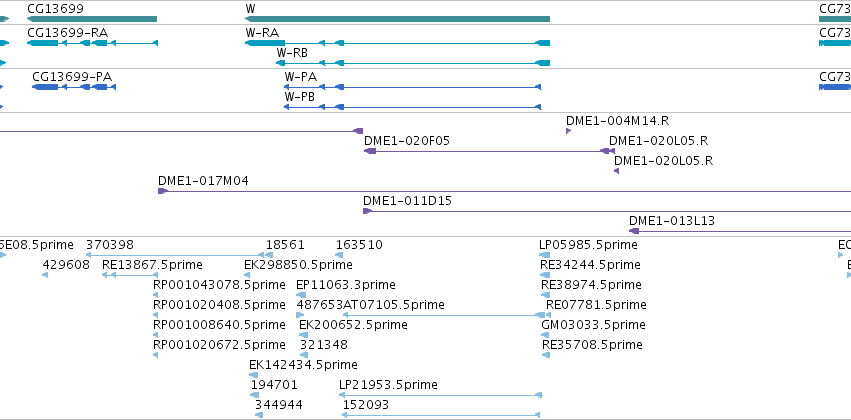Click the 163510 EST arrow marker
851x420 pixels.
click(x=339, y=255)
